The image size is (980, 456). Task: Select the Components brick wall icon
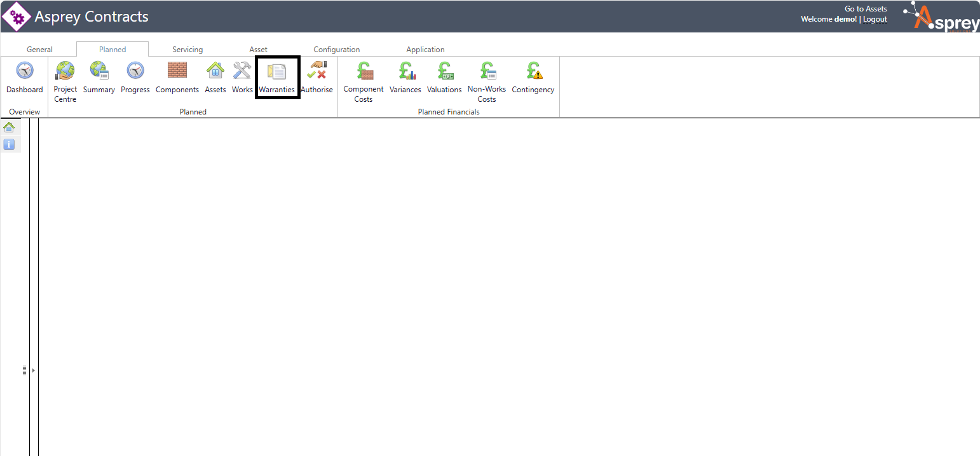coord(177,71)
